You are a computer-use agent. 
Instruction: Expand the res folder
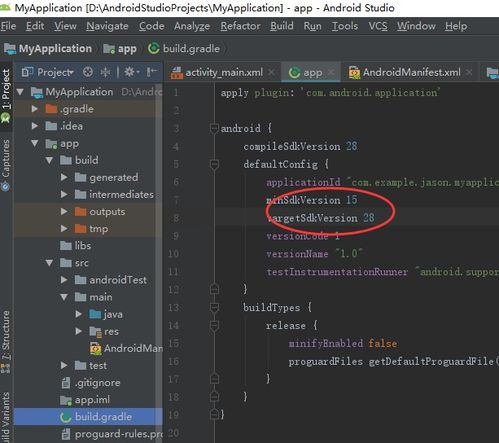point(79,331)
